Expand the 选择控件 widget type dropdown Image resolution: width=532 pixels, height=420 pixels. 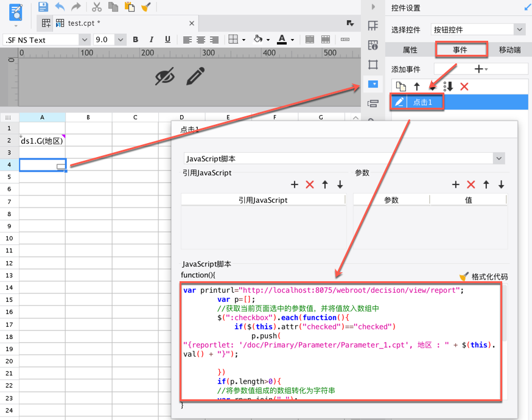[519, 29]
